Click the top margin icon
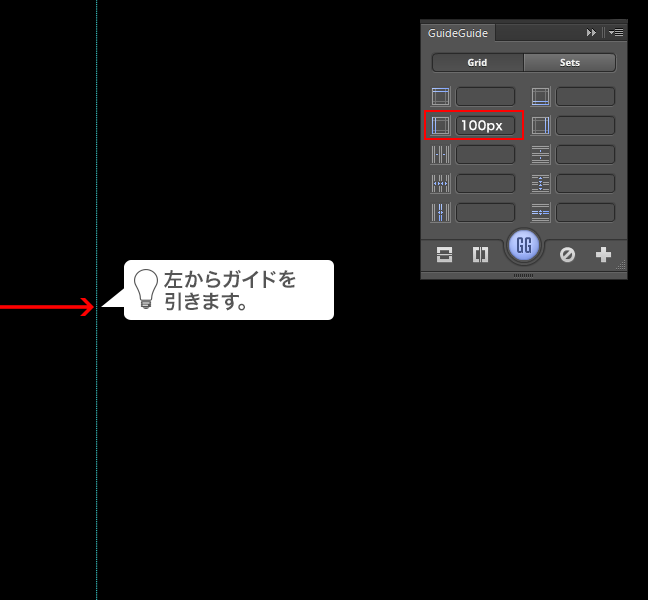This screenshot has width=648, height=600. point(441,97)
